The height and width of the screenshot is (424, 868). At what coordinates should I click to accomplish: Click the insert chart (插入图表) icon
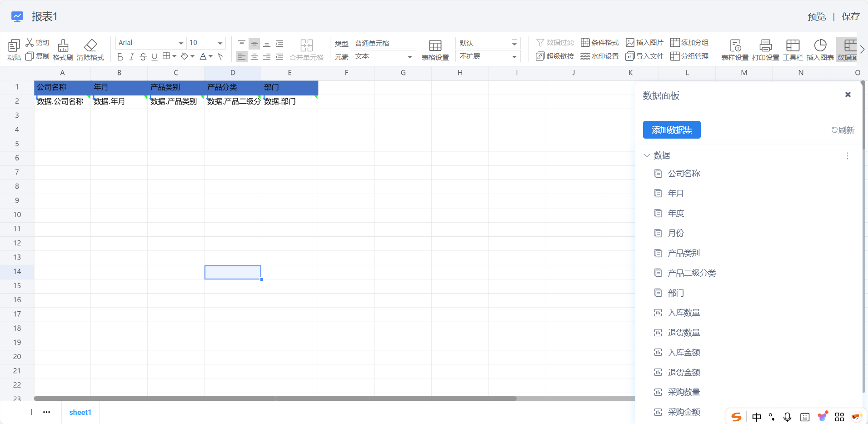pyautogui.click(x=820, y=45)
